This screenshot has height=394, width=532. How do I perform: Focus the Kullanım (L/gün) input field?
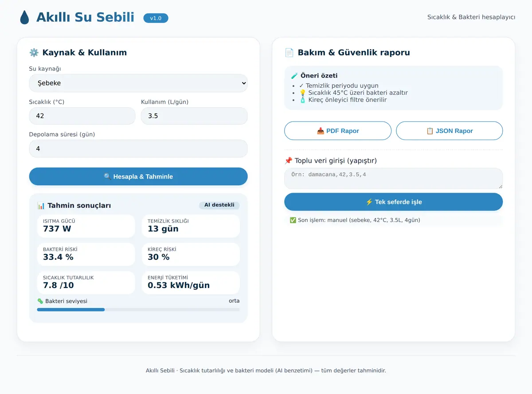tap(194, 116)
